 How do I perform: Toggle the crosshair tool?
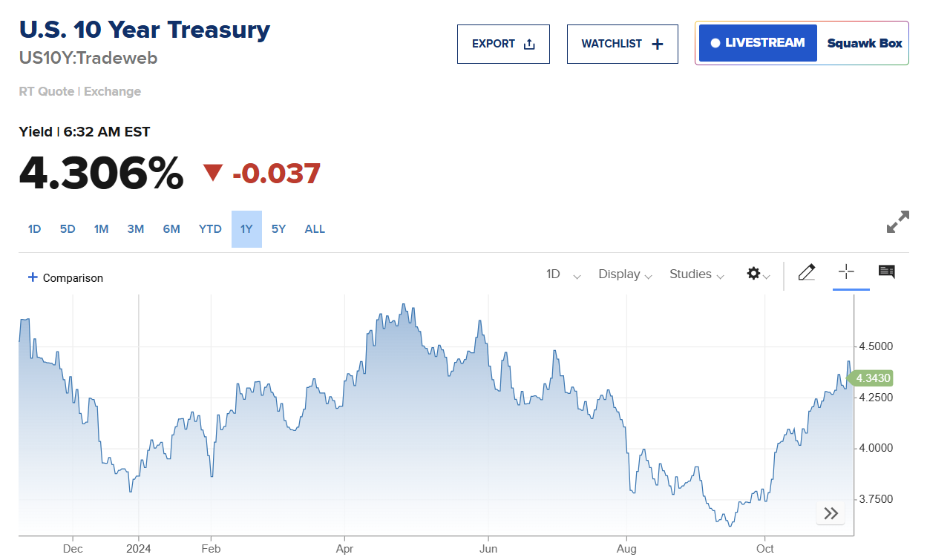(x=846, y=272)
